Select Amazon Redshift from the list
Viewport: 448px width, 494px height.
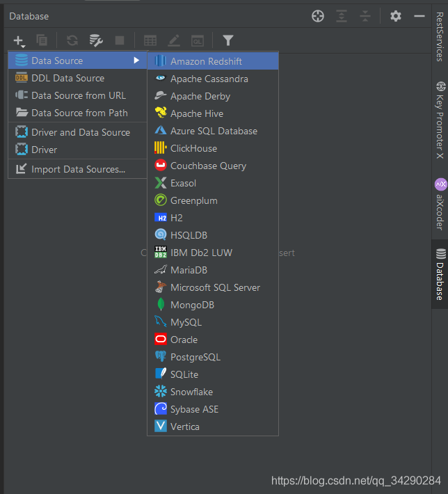[213, 61]
